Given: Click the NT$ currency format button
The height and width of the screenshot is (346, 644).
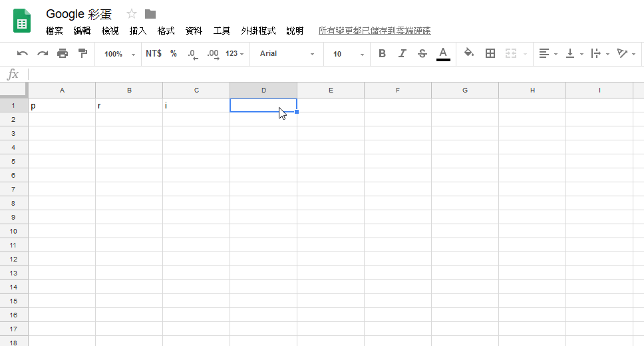Looking at the screenshot, I should [154, 53].
